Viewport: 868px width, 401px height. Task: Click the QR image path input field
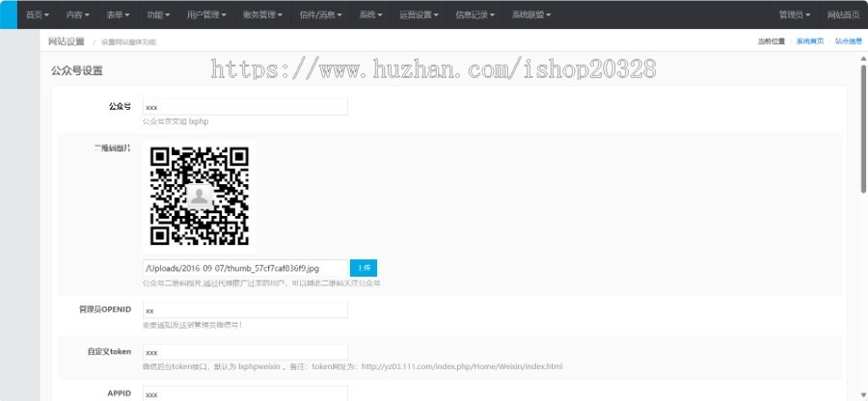click(x=245, y=268)
